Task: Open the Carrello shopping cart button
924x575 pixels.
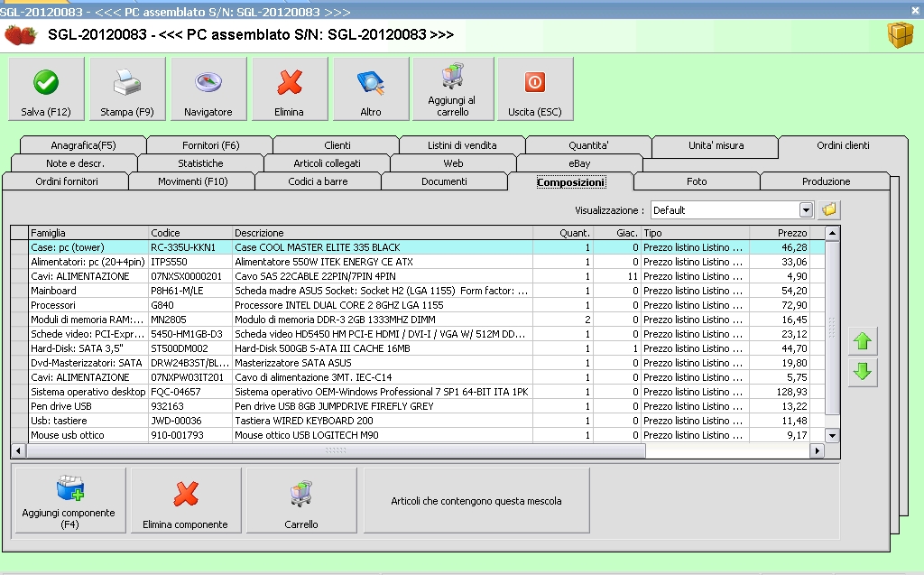Action: [x=301, y=501]
